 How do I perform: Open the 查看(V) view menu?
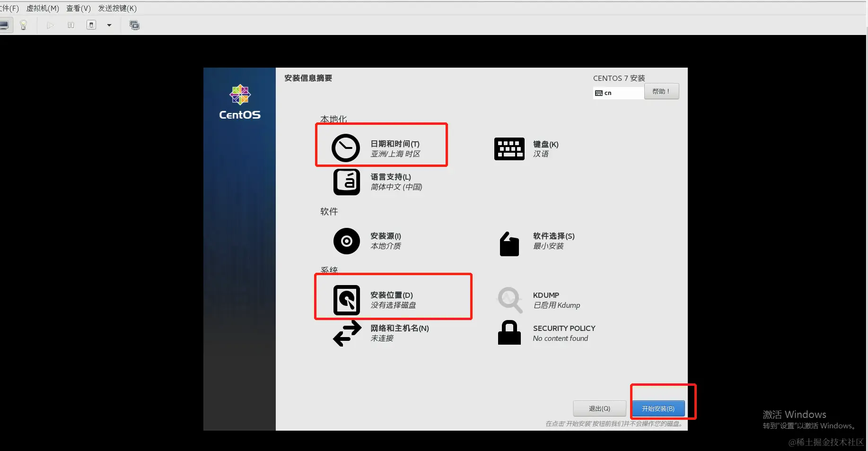[78, 8]
